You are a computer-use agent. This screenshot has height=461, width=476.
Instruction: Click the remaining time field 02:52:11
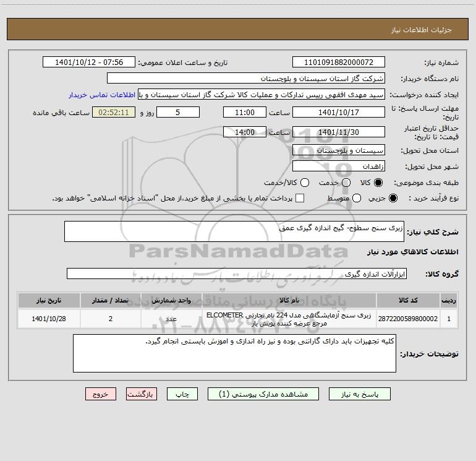(x=114, y=112)
